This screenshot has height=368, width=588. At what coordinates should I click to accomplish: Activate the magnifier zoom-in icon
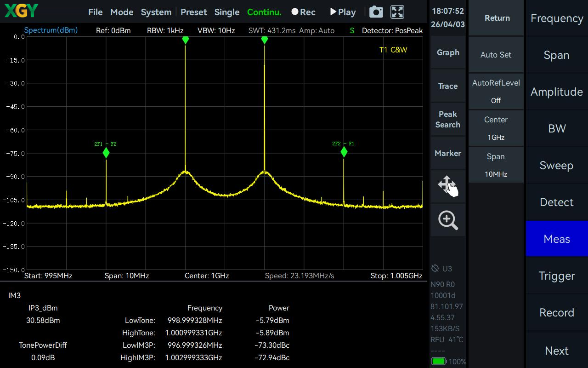coord(448,220)
